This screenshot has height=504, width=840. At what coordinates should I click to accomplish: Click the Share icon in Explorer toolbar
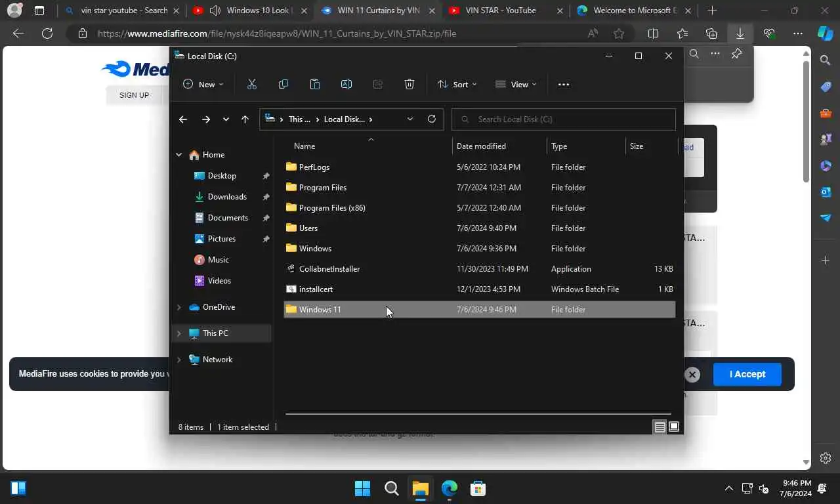[378, 84]
